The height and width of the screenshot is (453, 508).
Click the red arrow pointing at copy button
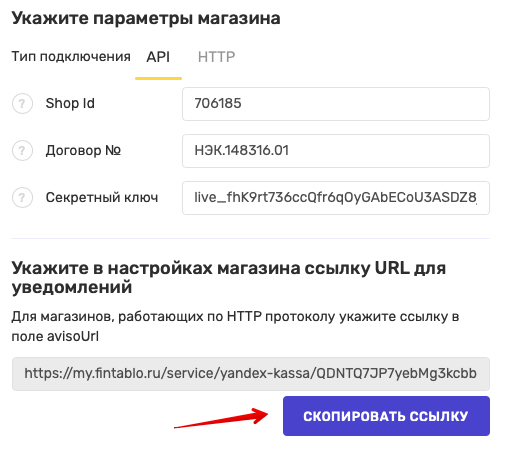tap(221, 418)
